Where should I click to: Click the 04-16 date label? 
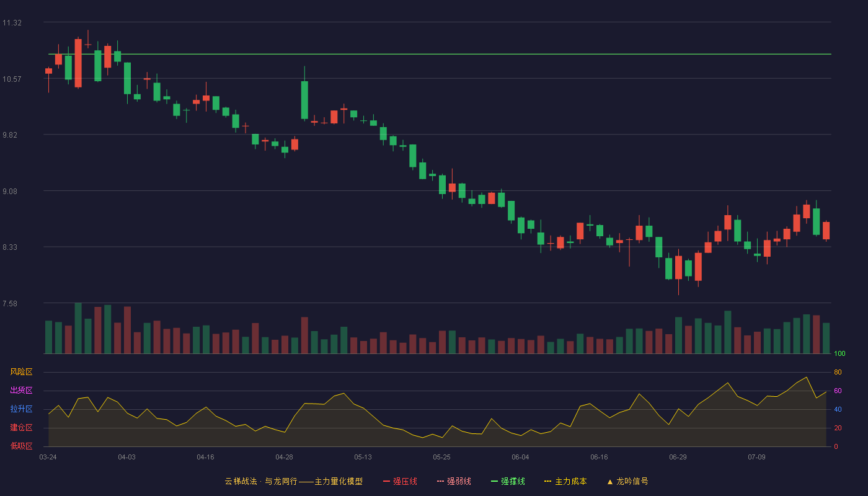pyautogui.click(x=205, y=457)
